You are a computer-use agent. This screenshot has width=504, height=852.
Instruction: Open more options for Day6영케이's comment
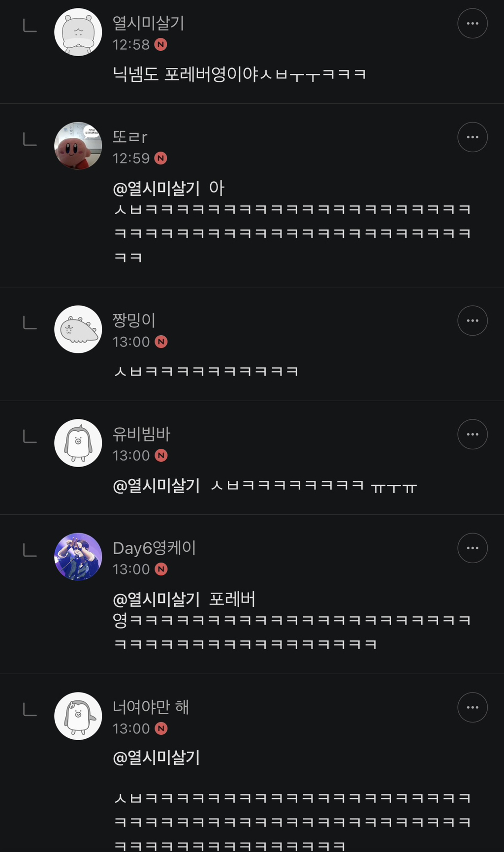(x=472, y=548)
